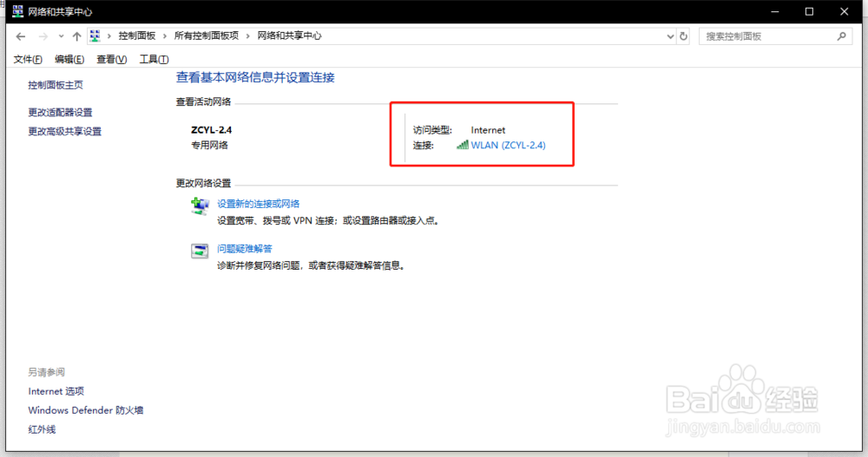The width and height of the screenshot is (868, 457).
Task: Click the 查看基本网络信息并设置连接 heading
Action: 255,78
